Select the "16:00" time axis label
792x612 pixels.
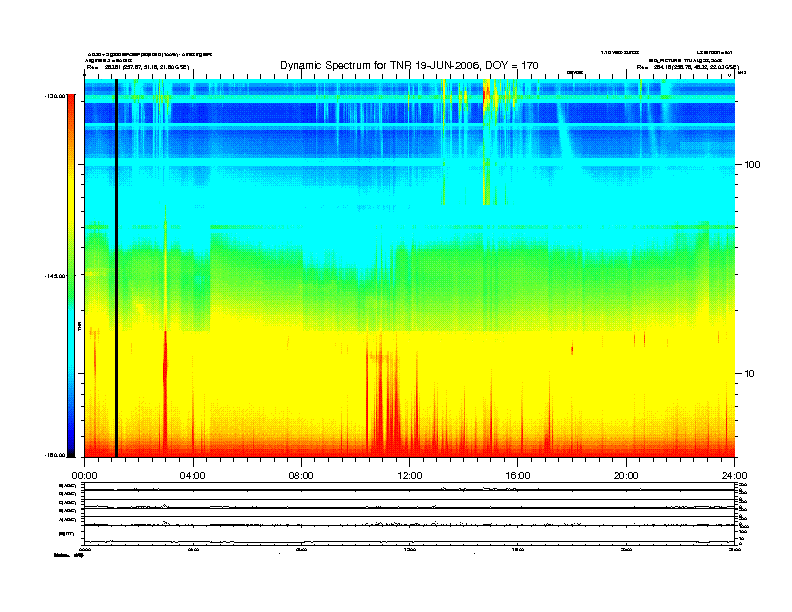point(518,476)
